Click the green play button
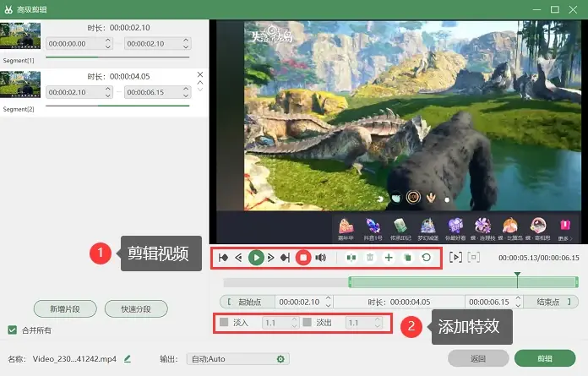The width and height of the screenshot is (588, 376). click(256, 258)
